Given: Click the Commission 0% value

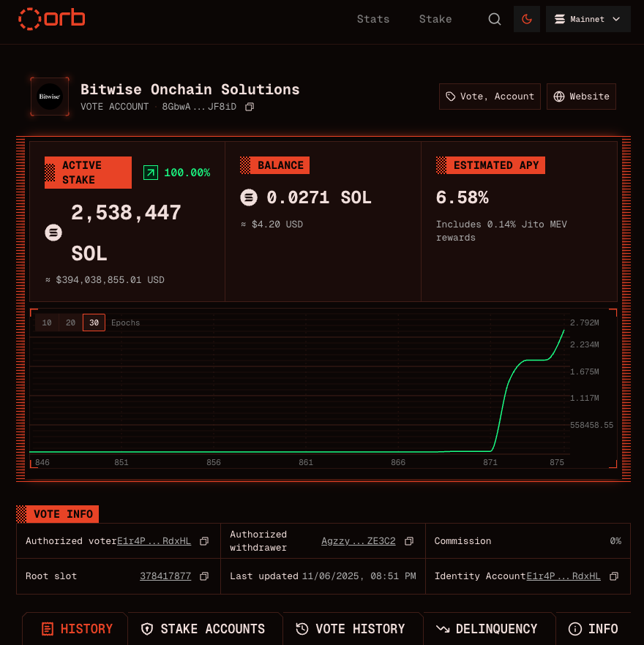Looking at the screenshot, I should (615, 541).
